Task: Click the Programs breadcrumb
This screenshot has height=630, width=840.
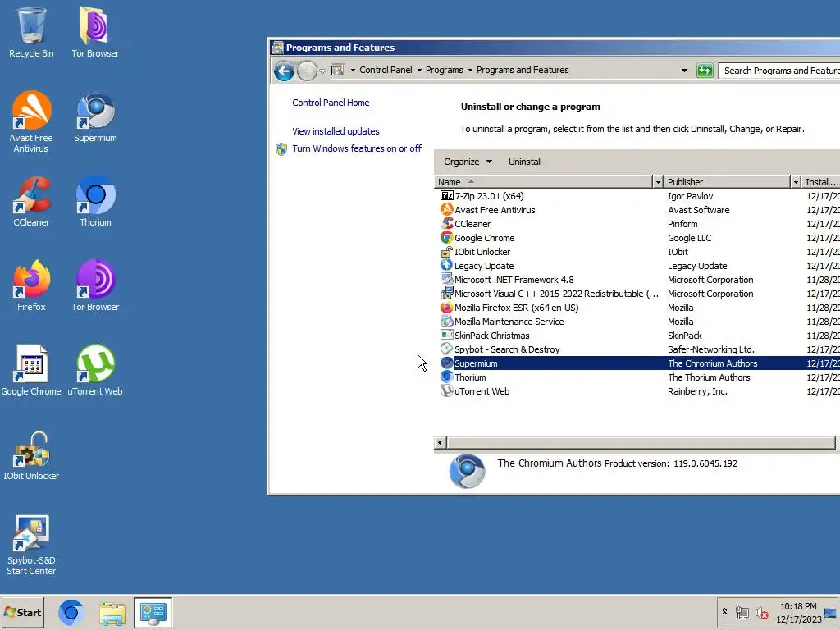Action: coord(444,70)
